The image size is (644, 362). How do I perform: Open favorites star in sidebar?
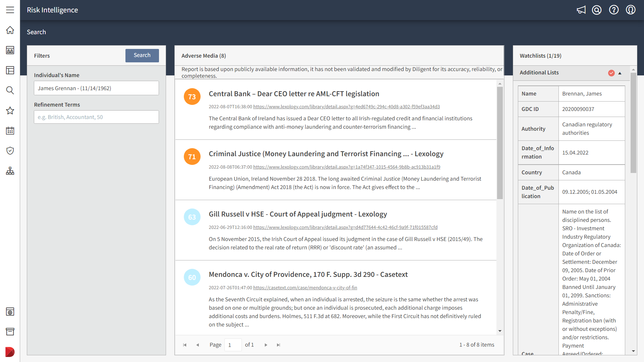pyautogui.click(x=10, y=111)
